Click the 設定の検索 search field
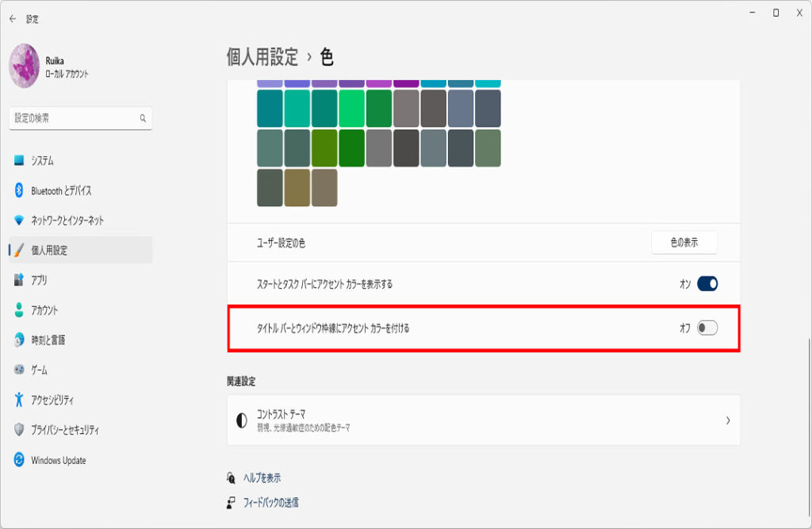This screenshot has height=529, width=812. tap(75, 118)
